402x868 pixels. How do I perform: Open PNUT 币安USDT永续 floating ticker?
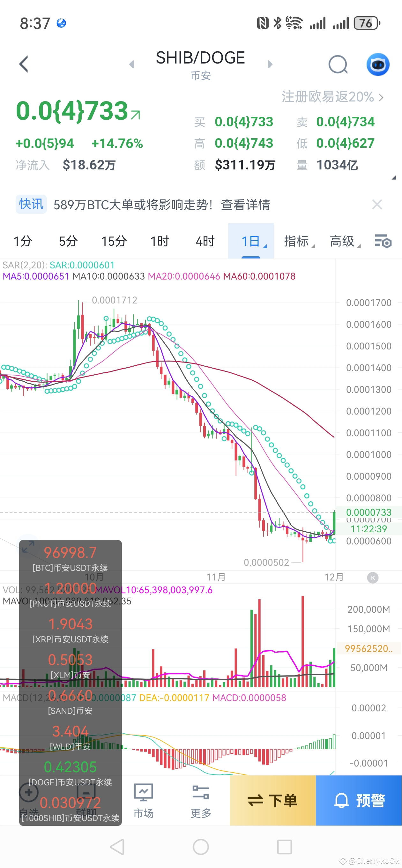coord(70,595)
